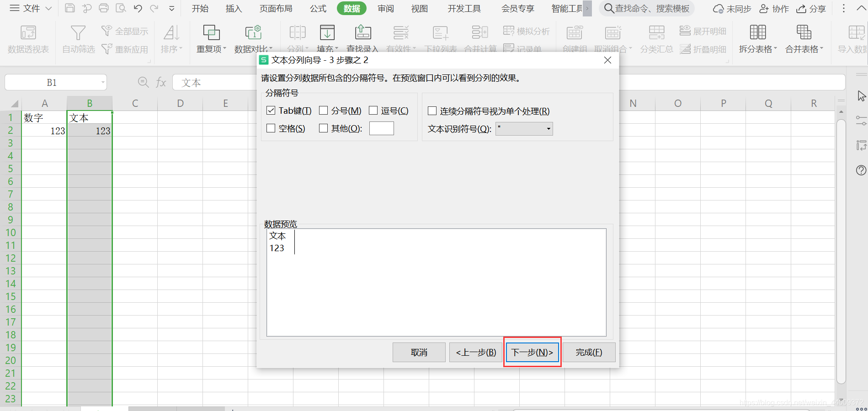Image resolution: width=868 pixels, height=411 pixels.
Task: Check the 空格(S) space checkbox
Action: pos(271,128)
